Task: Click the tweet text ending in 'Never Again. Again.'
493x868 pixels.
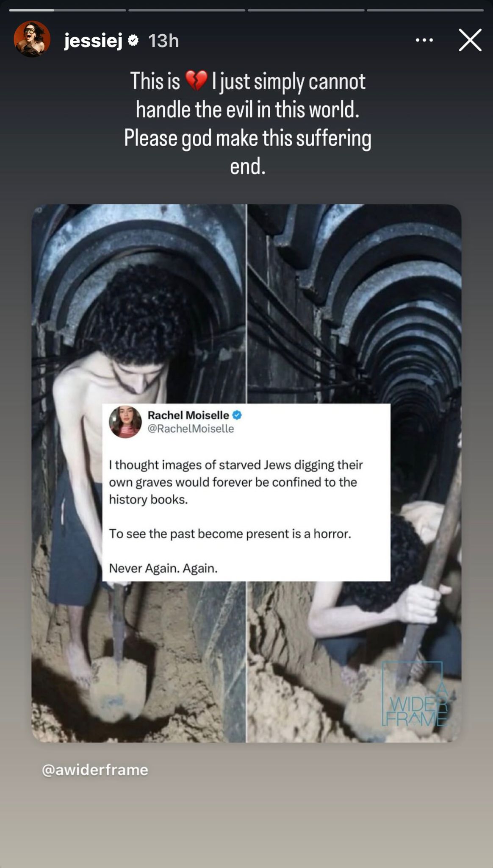Action: point(236,516)
